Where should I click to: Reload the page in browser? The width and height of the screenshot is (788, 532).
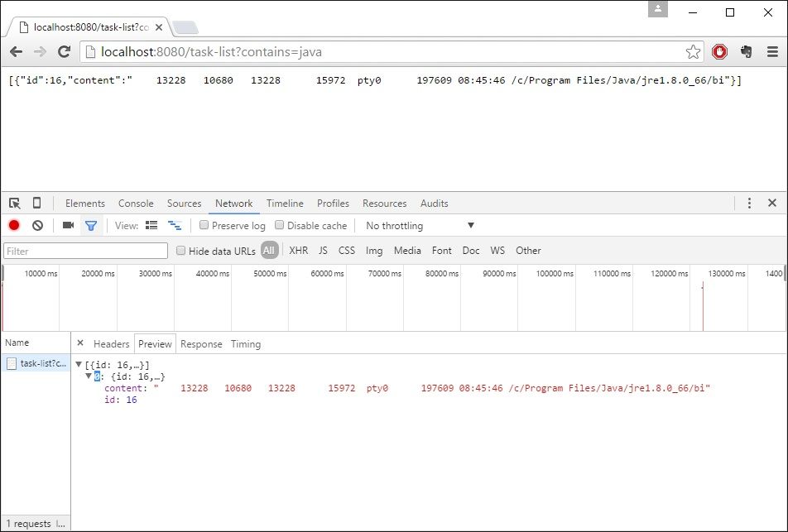[x=64, y=52]
